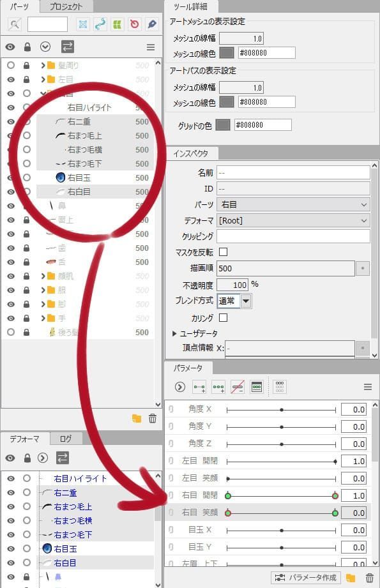The height and width of the screenshot is (588, 380).
Task: Click the add two keys parameter icon
Action: click(x=199, y=387)
